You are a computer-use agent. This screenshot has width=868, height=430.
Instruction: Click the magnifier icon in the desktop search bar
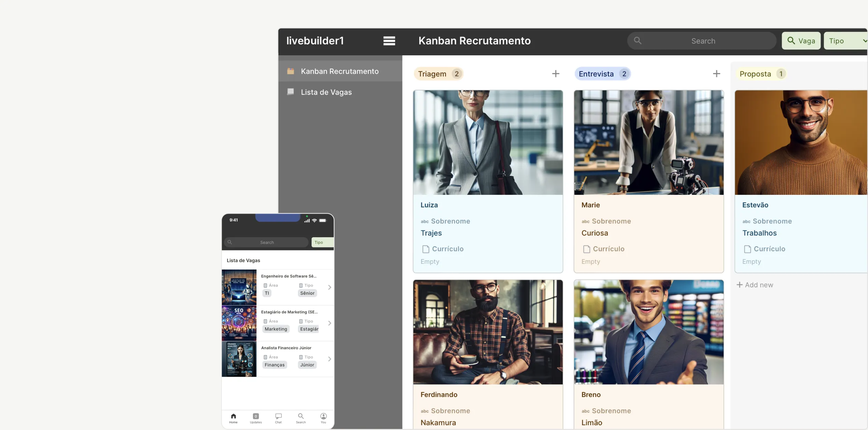pyautogui.click(x=637, y=41)
